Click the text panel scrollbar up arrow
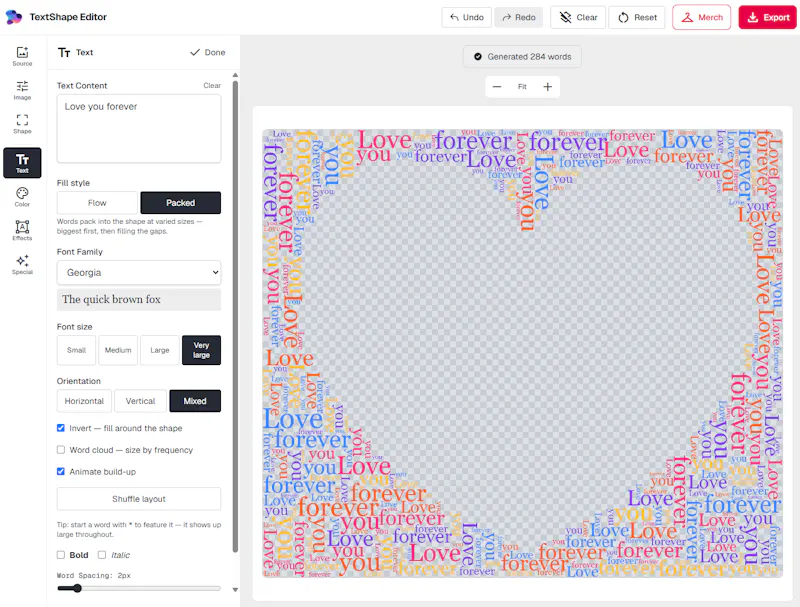Viewport: 800px width, 607px height. [x=235, y=75]
